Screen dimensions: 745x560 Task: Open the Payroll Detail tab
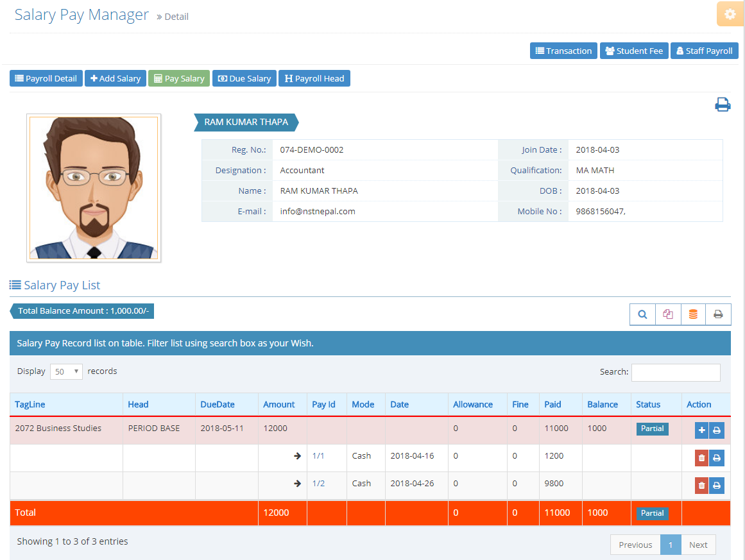tap(46, 78)
